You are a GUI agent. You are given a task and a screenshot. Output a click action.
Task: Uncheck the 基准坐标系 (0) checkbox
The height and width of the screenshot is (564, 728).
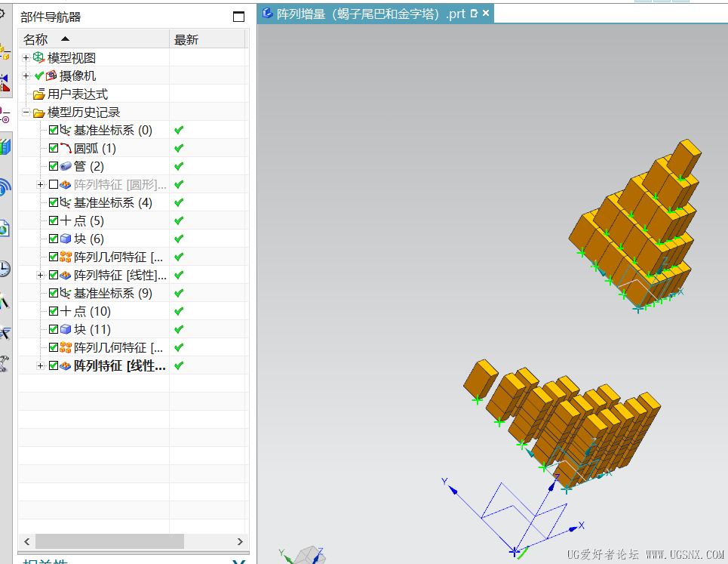(x=54, y=130)
